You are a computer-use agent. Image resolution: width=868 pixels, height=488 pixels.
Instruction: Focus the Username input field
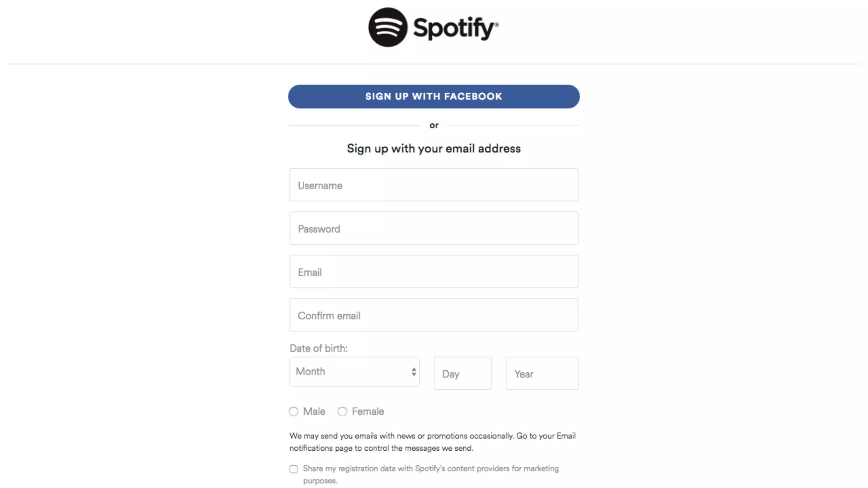point(434,185)
